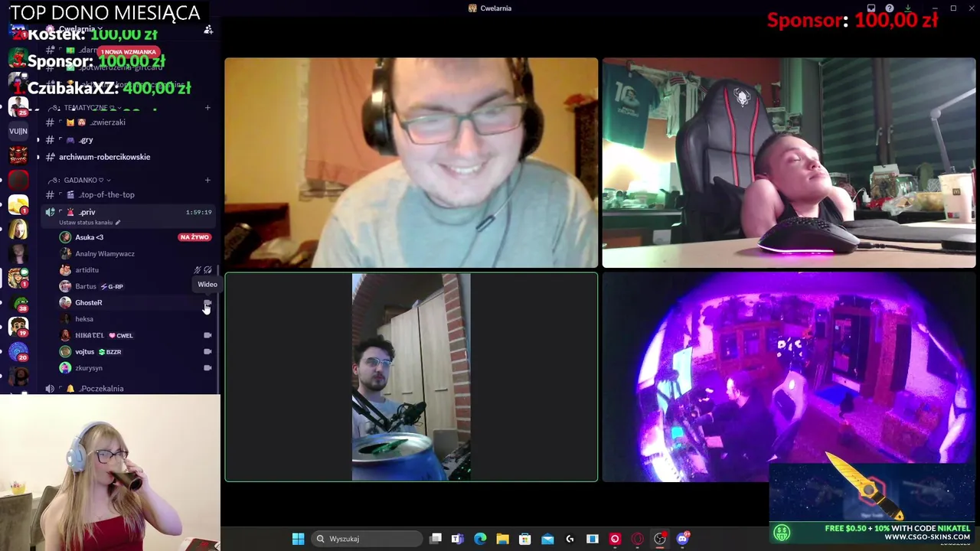980x551 pixels.
Task: Click the camera icon next to vojtus
Action: pyautogui.click(x=207, y=352)
